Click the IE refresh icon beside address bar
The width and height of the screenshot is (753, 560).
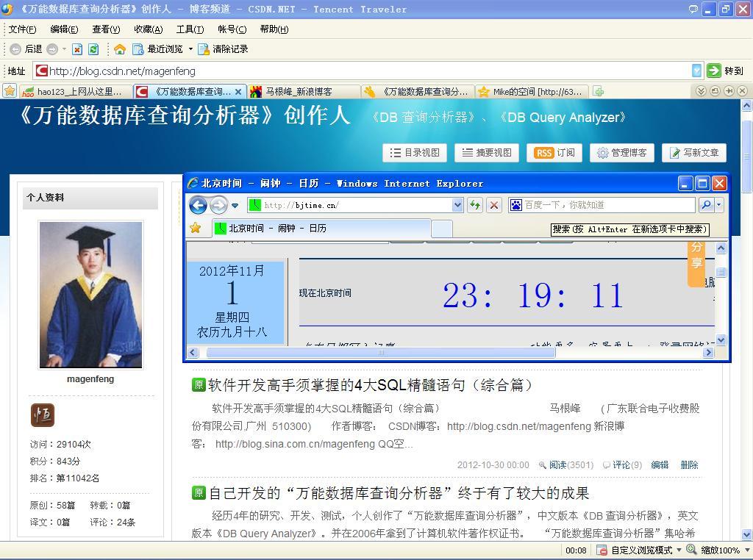[475, 205]
